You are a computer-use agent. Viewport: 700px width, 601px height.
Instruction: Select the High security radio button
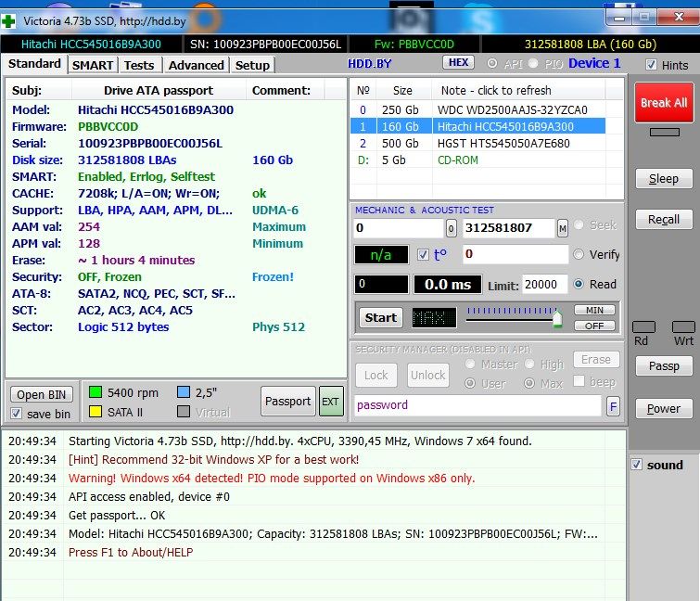pos(529,364)
